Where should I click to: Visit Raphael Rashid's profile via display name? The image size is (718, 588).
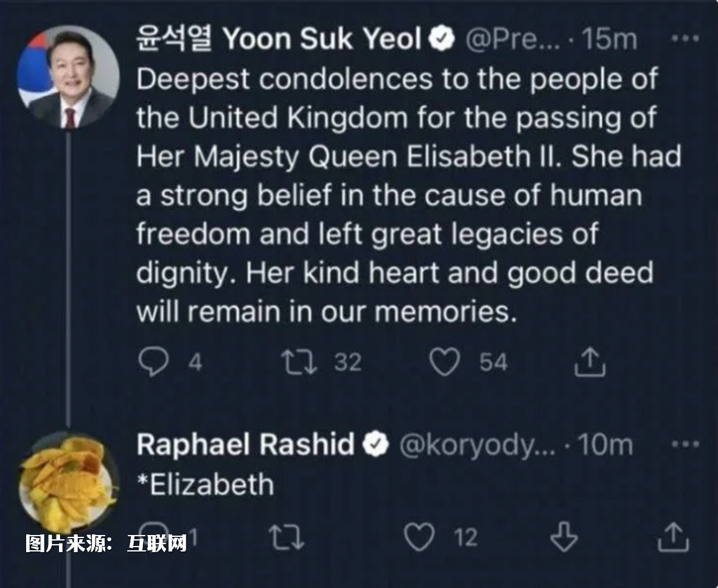(245, 445)
